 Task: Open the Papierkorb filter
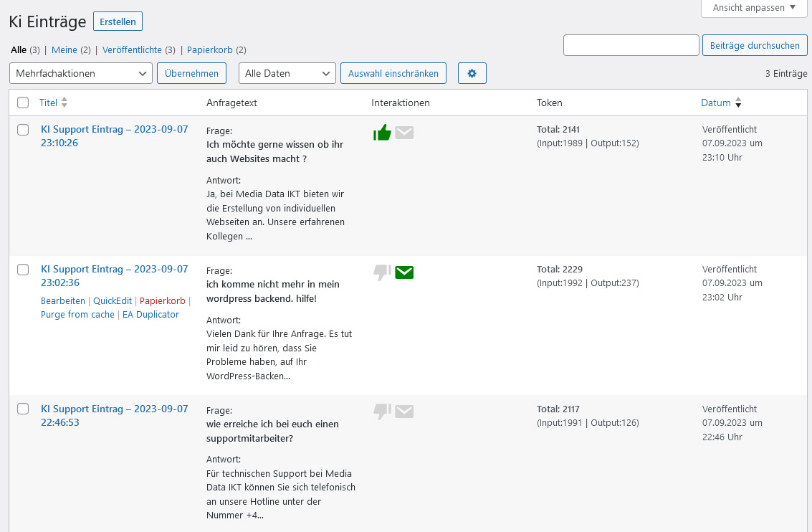pyautogui.click(x=210, y=49)
